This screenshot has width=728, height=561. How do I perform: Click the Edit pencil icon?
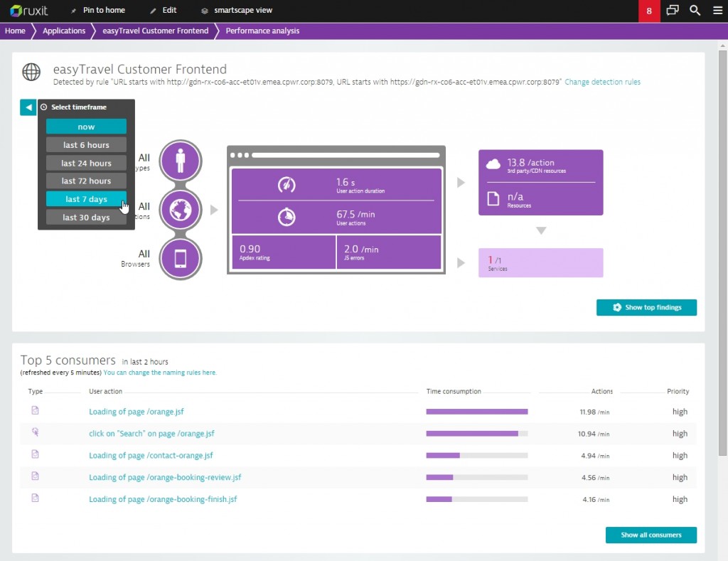[153, 11]
